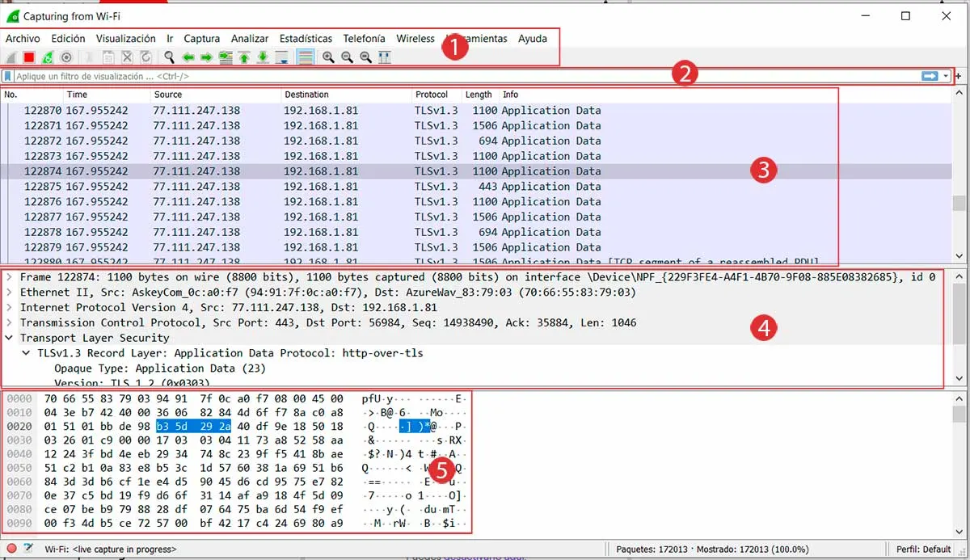
Task: Restart the current capture with green fin icon
Action: 48,57
